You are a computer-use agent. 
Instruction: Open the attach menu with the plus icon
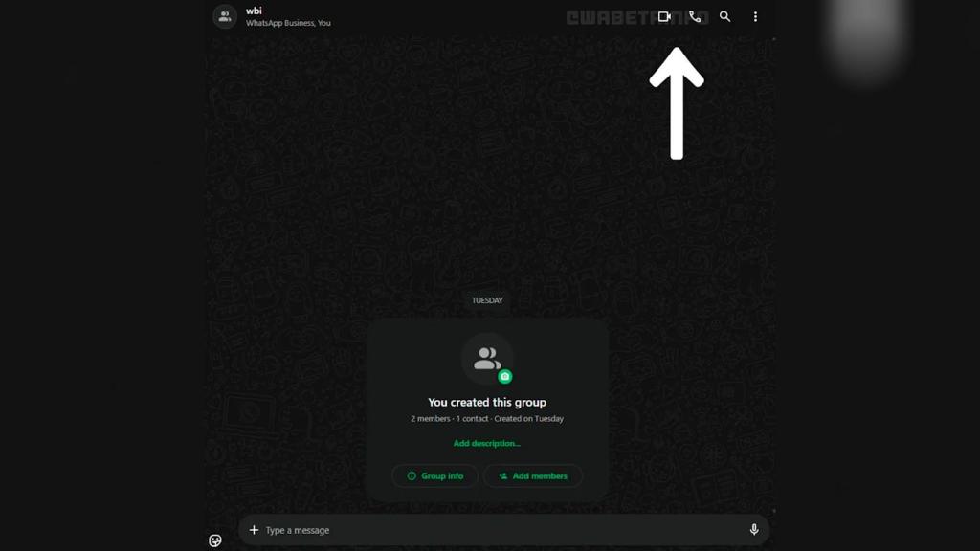tap(254, 530)
